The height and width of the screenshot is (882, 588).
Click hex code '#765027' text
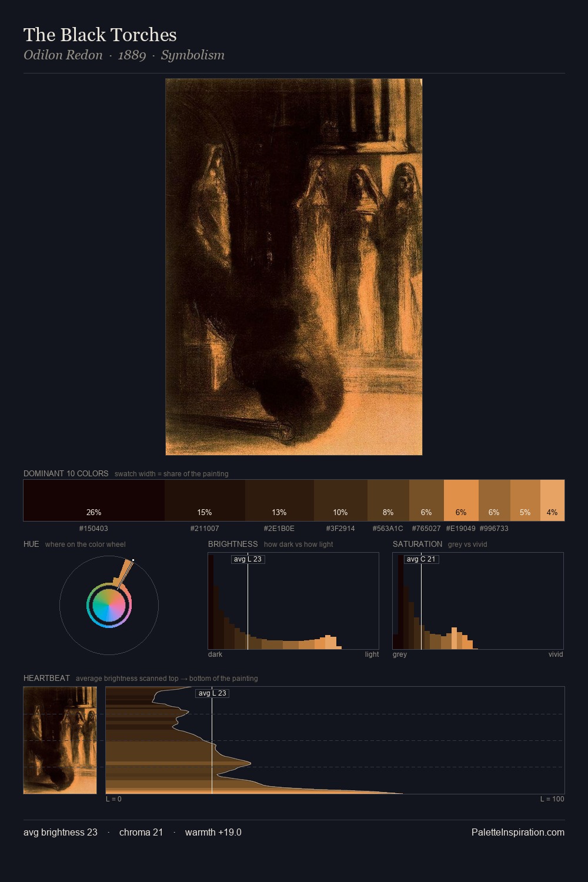click(x=426, y=529)
